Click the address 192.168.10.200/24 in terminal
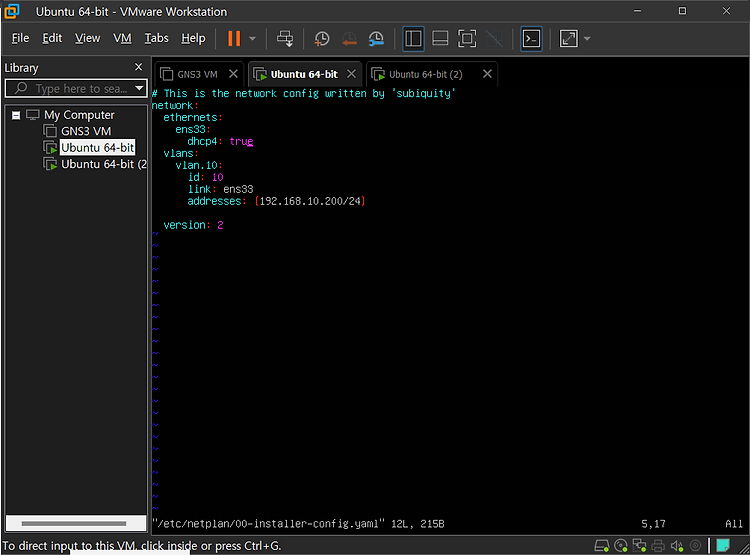 310,201
